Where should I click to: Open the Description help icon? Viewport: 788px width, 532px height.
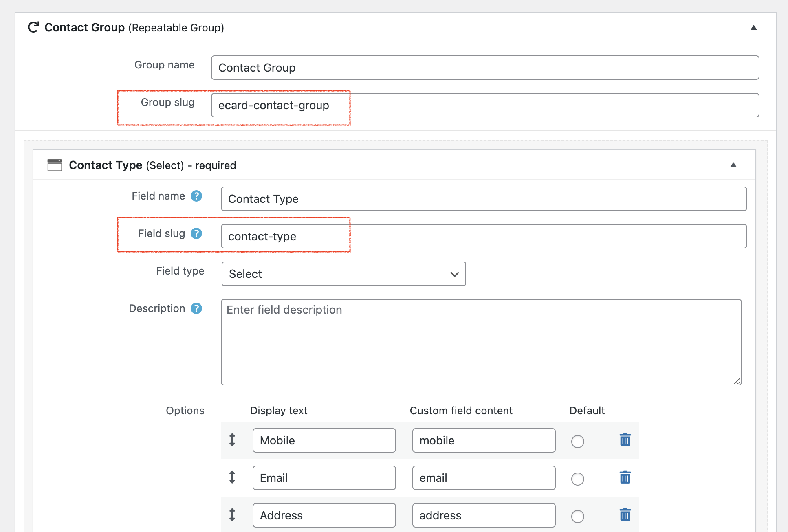tap(196, 308)
